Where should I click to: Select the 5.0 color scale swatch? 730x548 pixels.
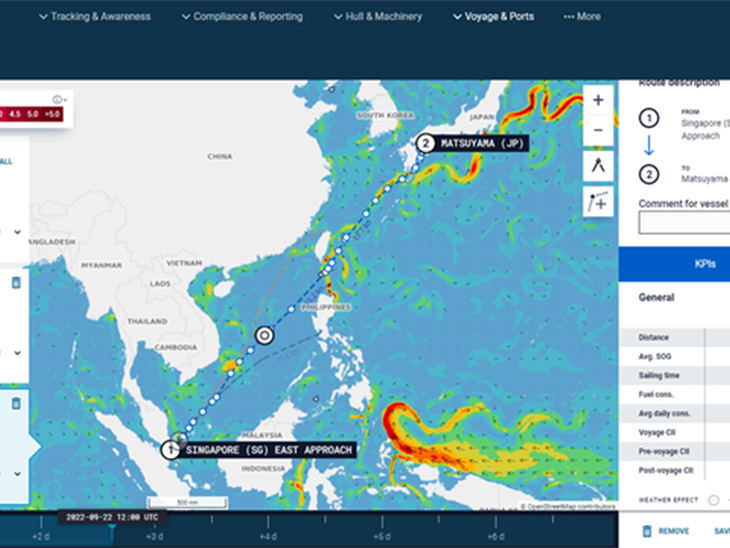32,114
